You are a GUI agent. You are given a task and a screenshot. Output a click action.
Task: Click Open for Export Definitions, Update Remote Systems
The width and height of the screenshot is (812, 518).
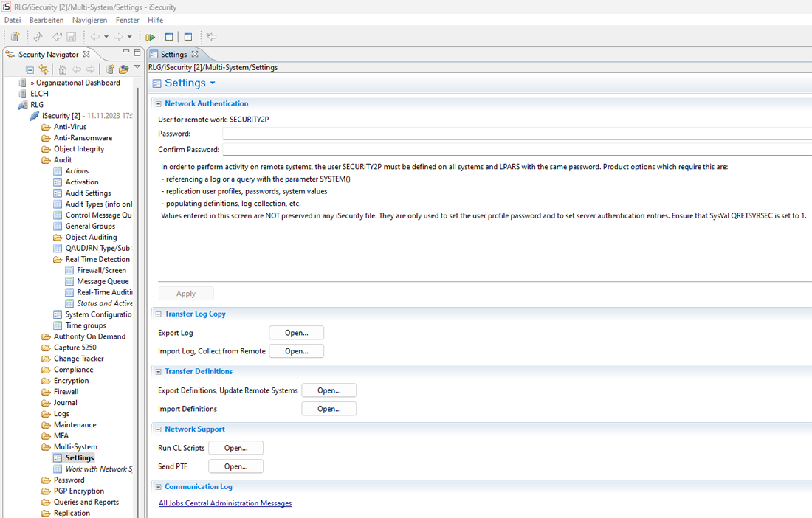328,390
